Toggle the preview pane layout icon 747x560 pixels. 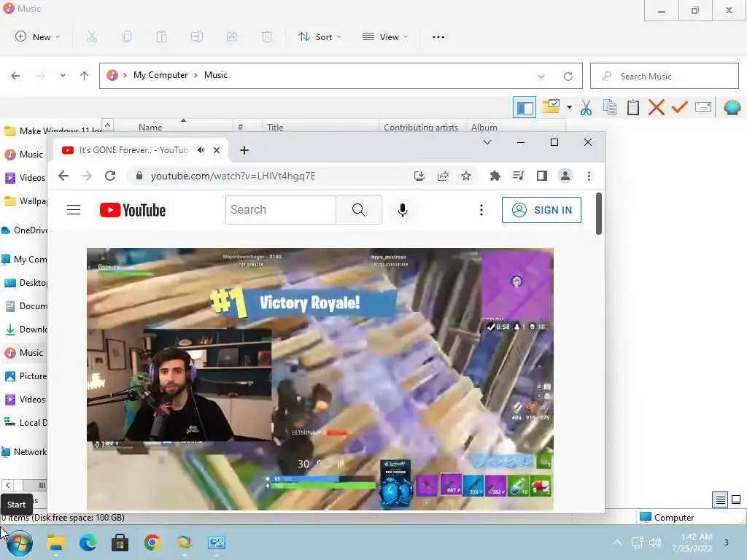coord(525,108)
